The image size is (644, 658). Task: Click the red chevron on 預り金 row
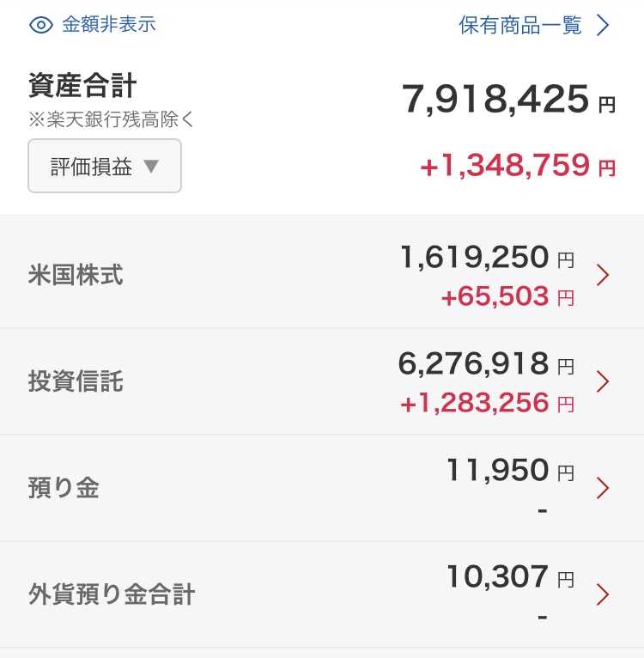point(603,488)
